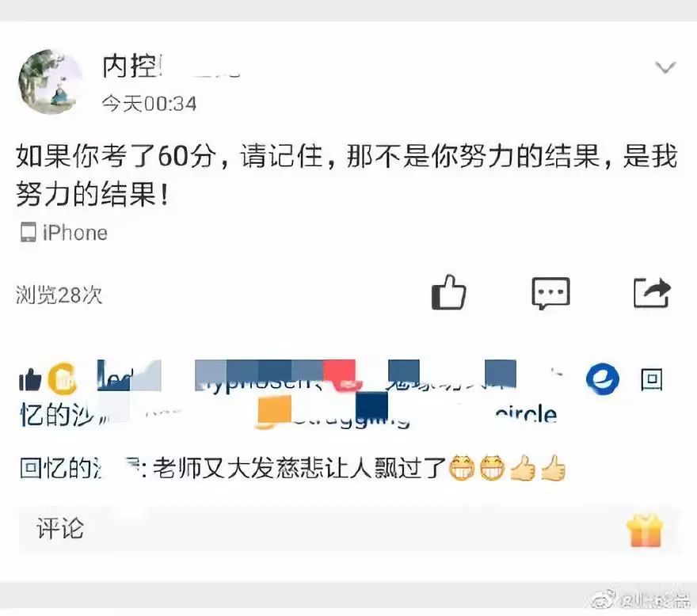Click the gift box icon
This screenshot has height=616, width=697.
(645, 530)
